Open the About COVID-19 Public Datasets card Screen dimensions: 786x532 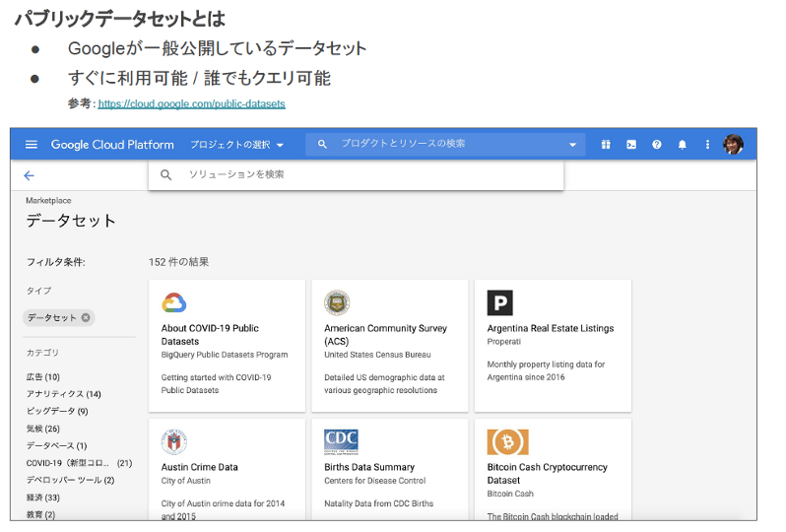228,346
